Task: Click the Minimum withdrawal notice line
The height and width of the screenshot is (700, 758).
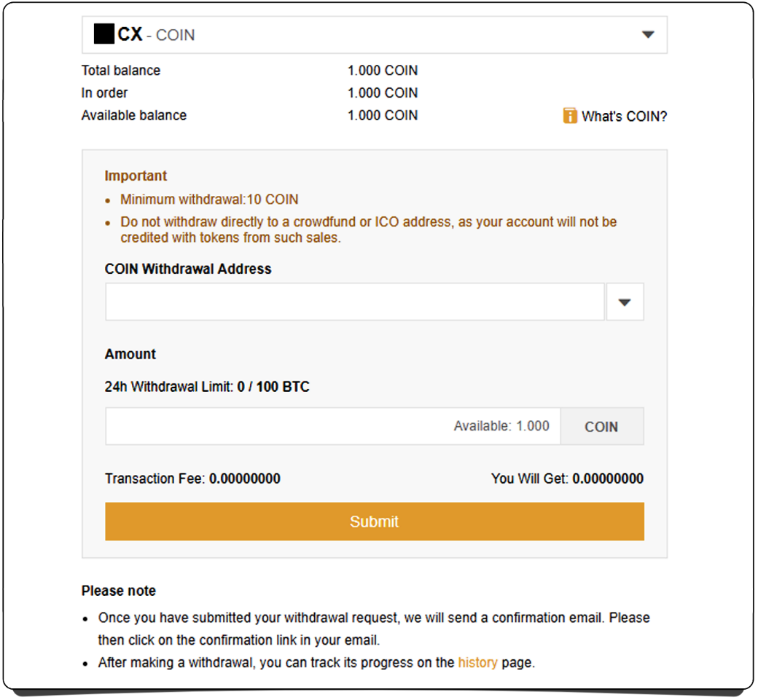Action: 209,200
